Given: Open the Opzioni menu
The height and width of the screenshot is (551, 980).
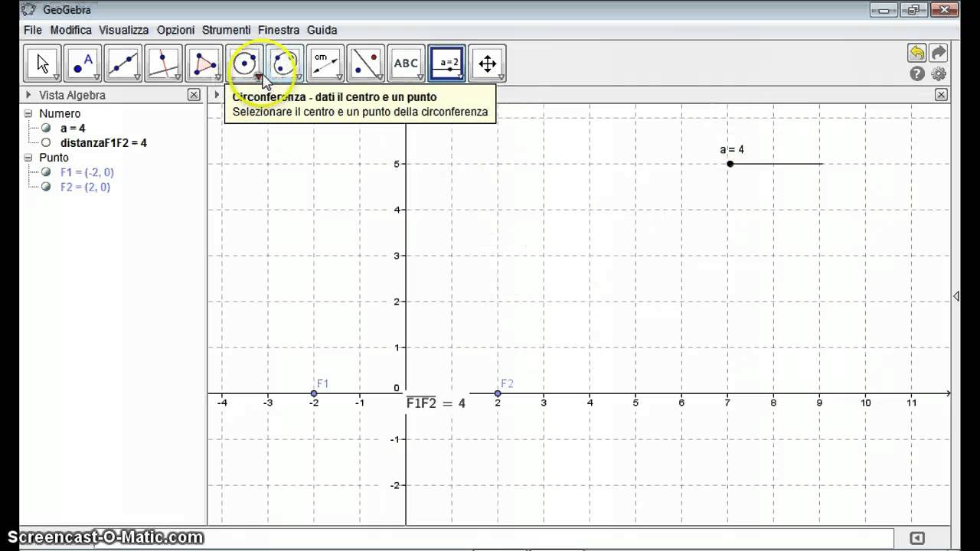Looking at the screenshot, I should tap(175, 30).
